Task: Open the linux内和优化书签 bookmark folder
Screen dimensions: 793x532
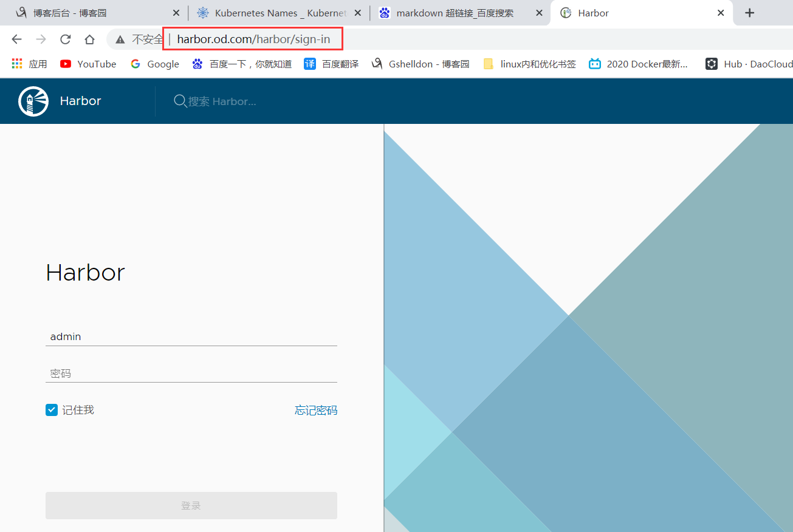Action: (x=529, y=64)
